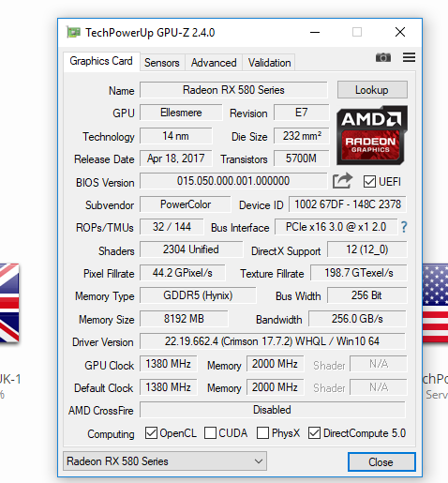Toggle the DirectCompute 5.0 checkbox
448x483 pixels.
[x=314, y=433]
